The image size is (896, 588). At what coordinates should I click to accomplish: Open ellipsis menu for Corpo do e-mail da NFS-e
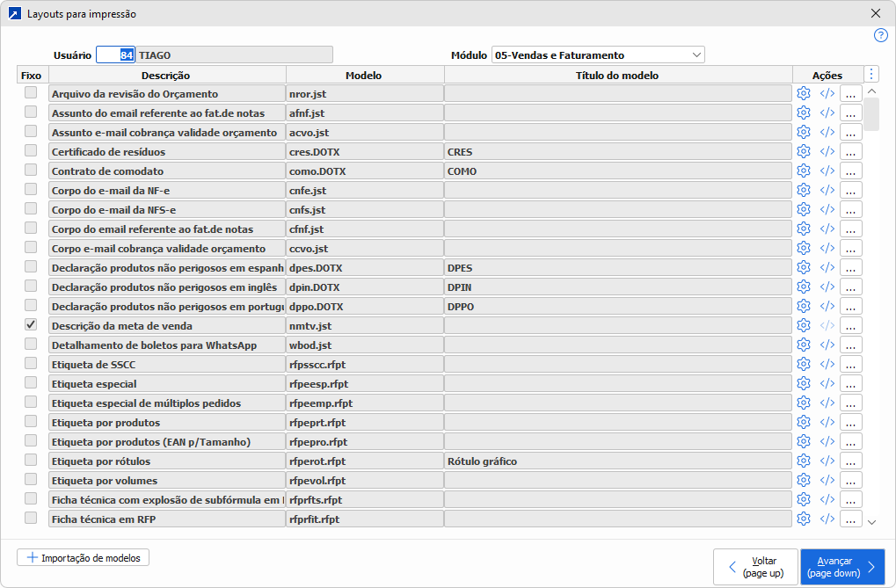[x=850, y=209]
